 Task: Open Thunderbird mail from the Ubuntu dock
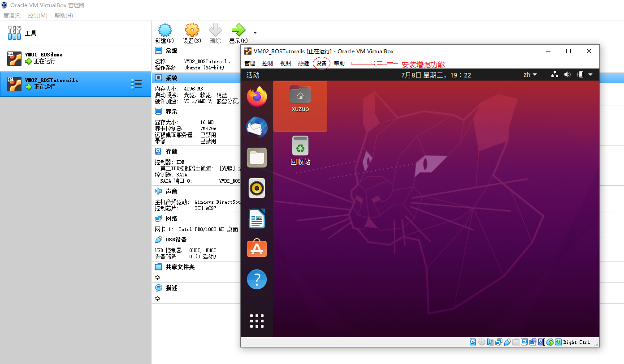click(x=256, y=127)
